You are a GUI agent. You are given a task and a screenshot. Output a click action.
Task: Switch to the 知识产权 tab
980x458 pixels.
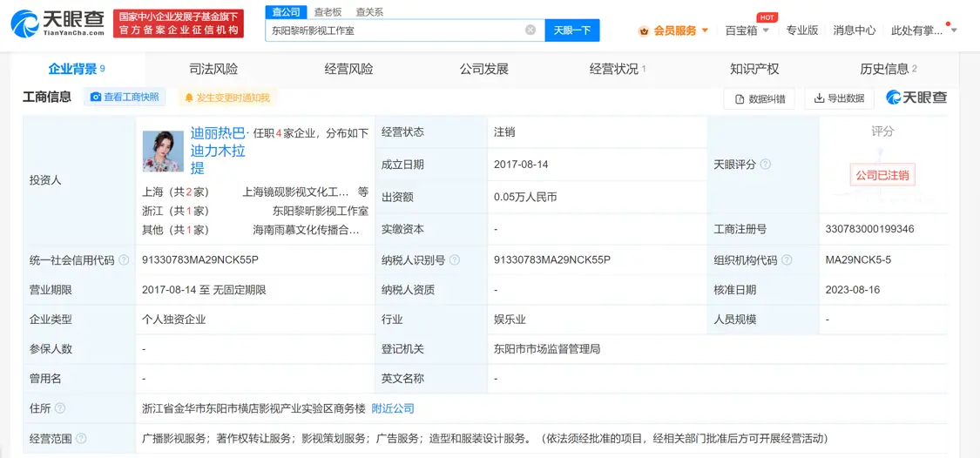(x=754, y=69)
